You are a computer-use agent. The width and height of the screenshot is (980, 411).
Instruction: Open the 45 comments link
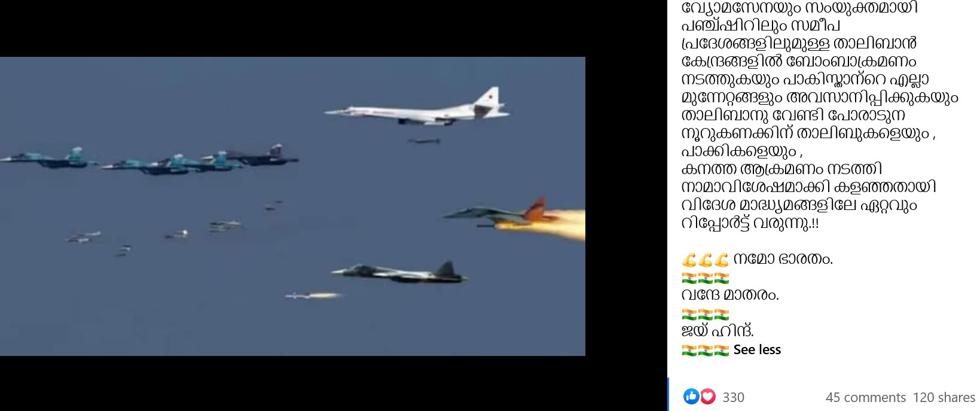(866, 397)
